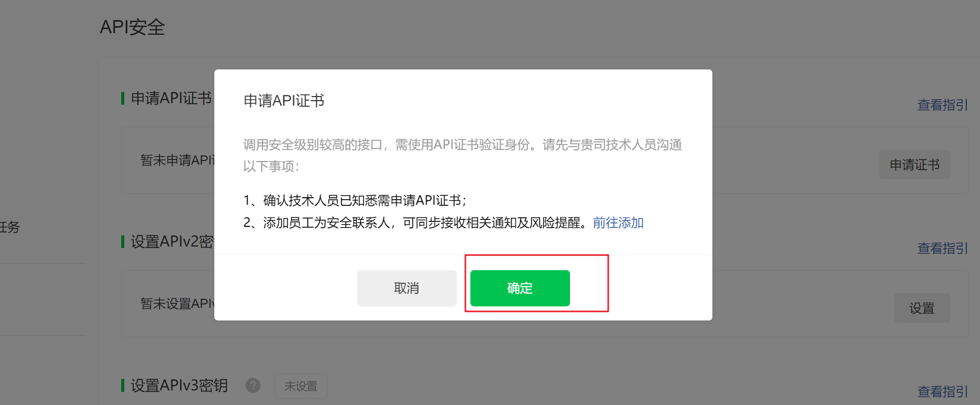Click the 申请API证书 dialog title
Viewport: 980px width, 405px height.
pyautogui.click(x=284, y=101)
